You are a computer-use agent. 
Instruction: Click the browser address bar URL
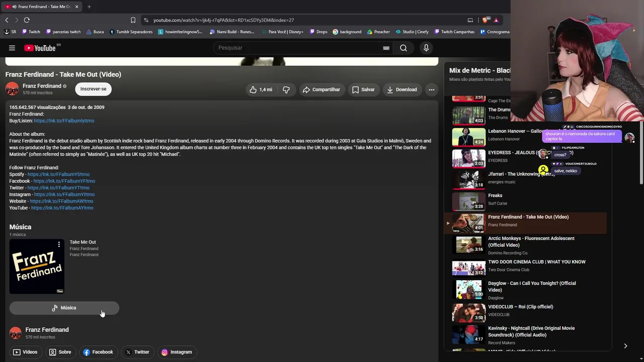[x=223, y=20]
